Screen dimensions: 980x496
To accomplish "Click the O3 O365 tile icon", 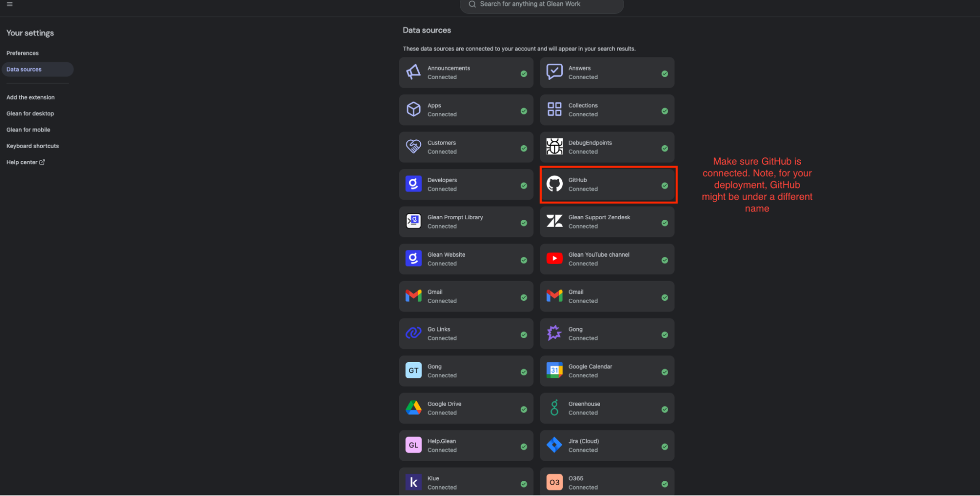I will point(554,482).
